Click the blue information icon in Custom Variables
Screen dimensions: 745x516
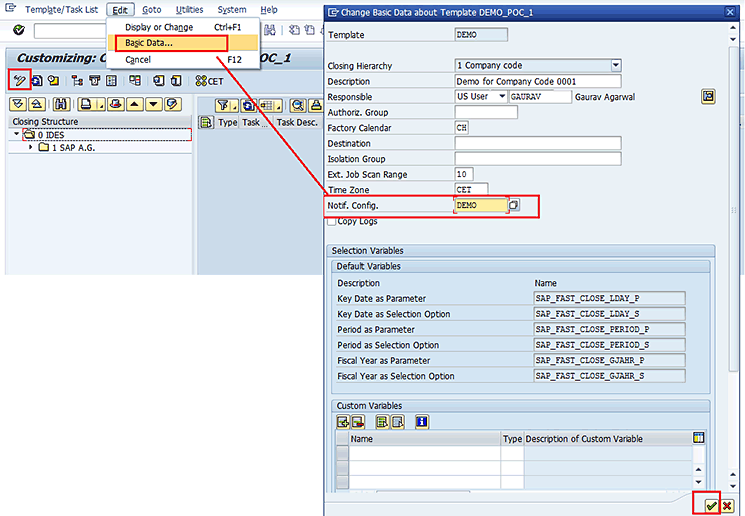[x=422, y=421]
